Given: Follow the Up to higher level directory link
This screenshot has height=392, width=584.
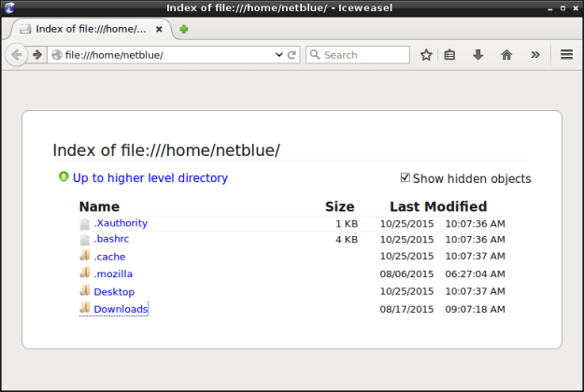Looking at the screenshot, I should click(x=150, y=177).
